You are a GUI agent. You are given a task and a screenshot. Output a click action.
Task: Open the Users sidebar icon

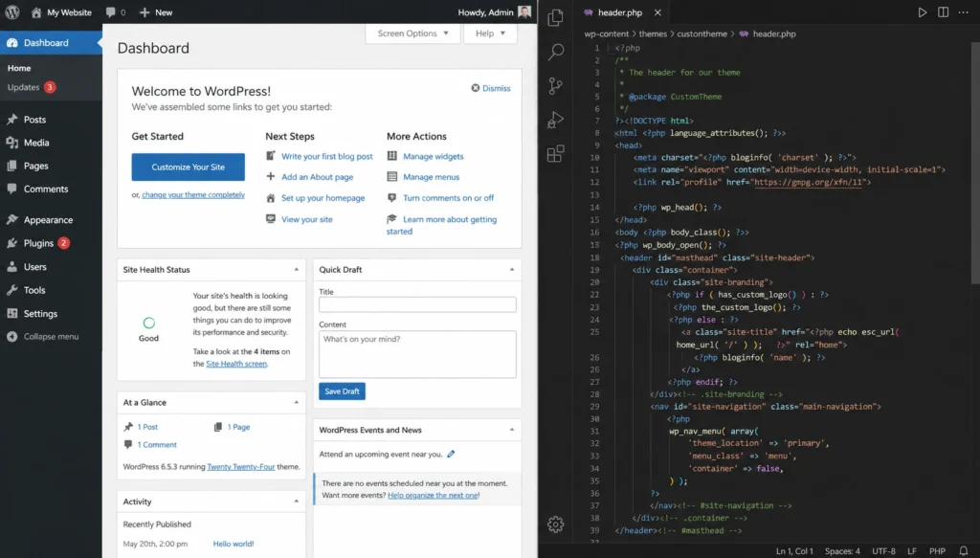click(x=11, y=267)
